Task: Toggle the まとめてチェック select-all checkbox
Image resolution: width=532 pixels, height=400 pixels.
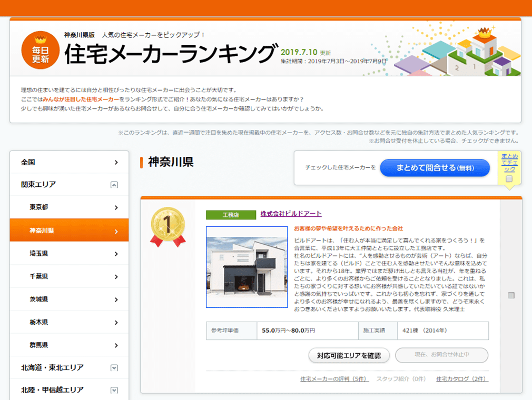Action: click(x=509, y=179)
